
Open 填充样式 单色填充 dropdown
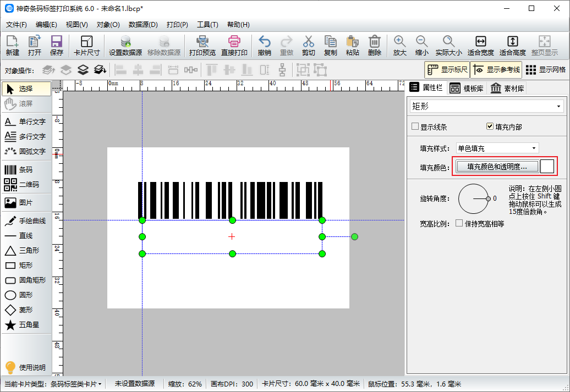pos(497,148)
